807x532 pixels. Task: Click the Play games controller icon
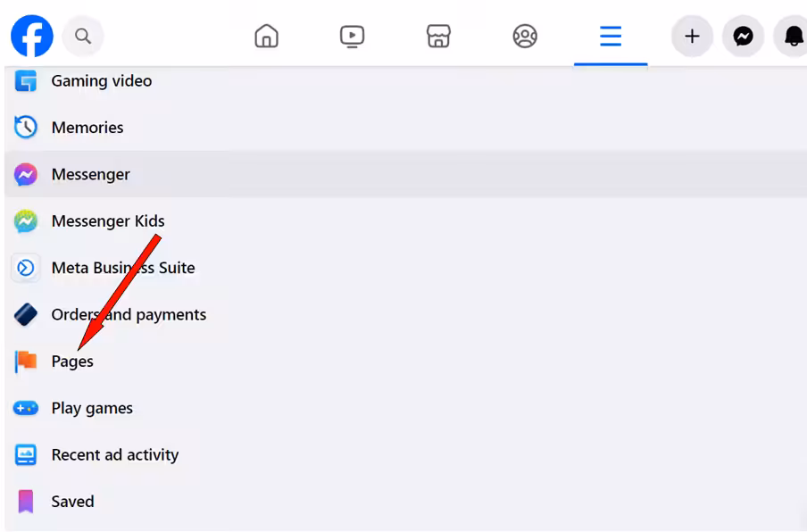click(x=25, y=408)
